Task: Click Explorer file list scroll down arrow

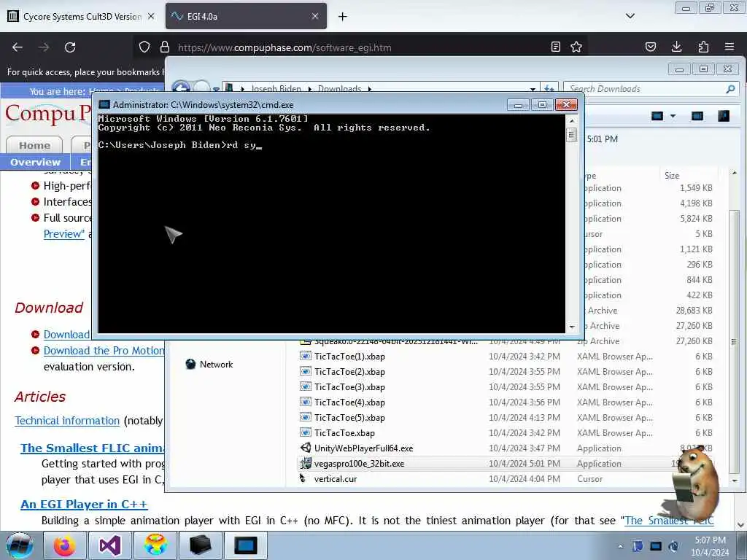Action: tap(734, 481)
